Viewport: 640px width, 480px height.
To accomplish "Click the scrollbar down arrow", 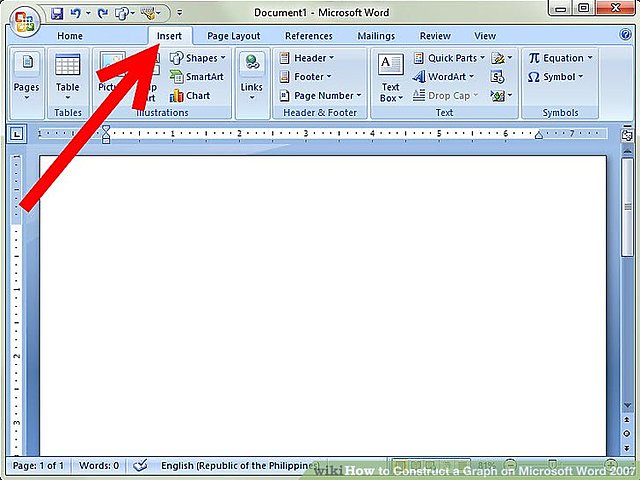I will 627,405.
